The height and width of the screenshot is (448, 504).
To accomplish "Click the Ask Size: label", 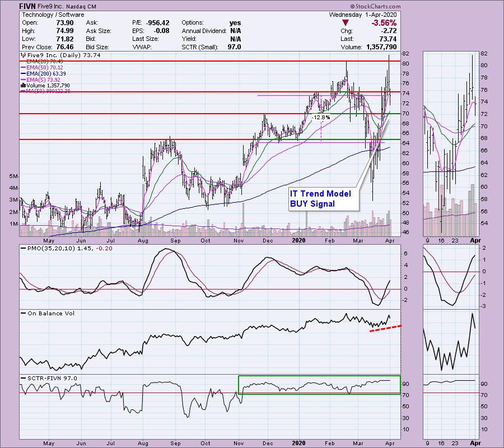I will (x=99, y=31).
